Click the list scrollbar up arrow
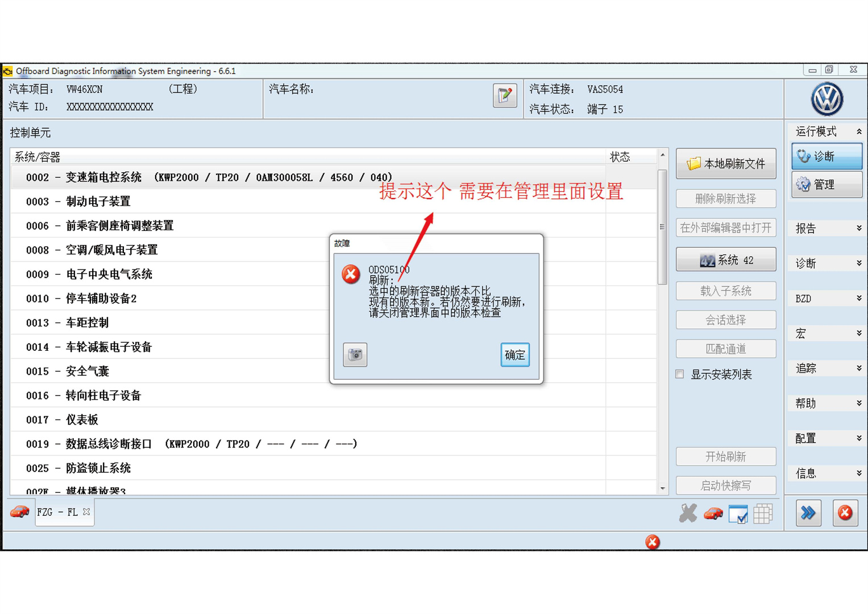 (662, 155)
